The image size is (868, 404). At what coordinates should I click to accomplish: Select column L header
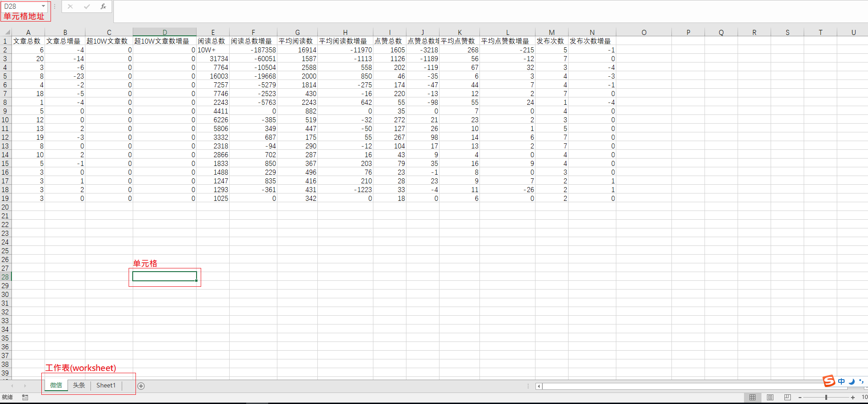tap(507, 32)
